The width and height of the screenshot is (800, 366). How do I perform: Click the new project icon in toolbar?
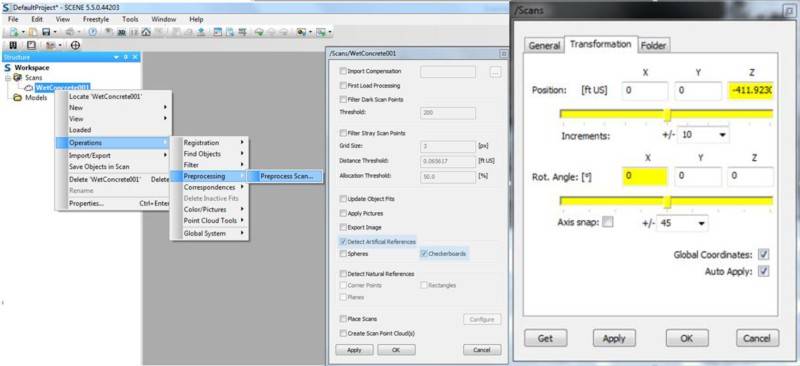point(14,32)
